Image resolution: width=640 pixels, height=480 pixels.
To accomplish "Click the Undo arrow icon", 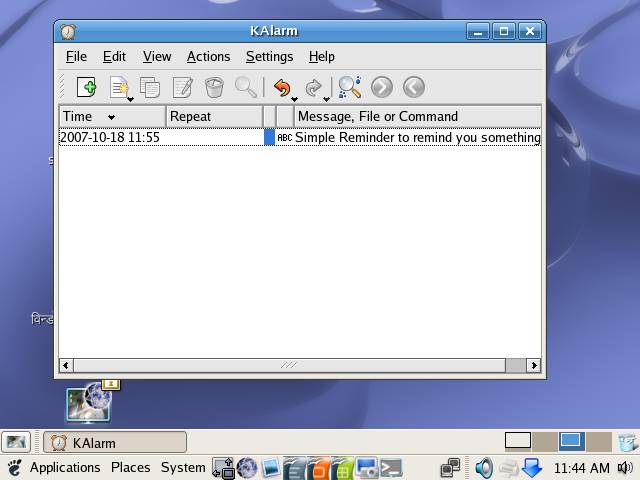I will click(282, 88).
